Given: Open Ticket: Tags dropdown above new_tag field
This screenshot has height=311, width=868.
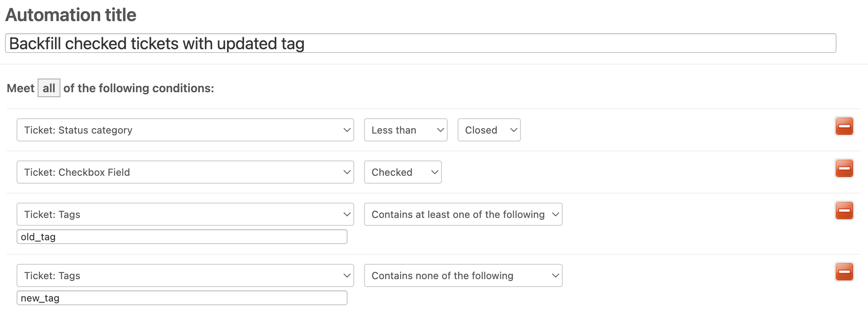Looking at the screenshot, I should tap(185, 275).
